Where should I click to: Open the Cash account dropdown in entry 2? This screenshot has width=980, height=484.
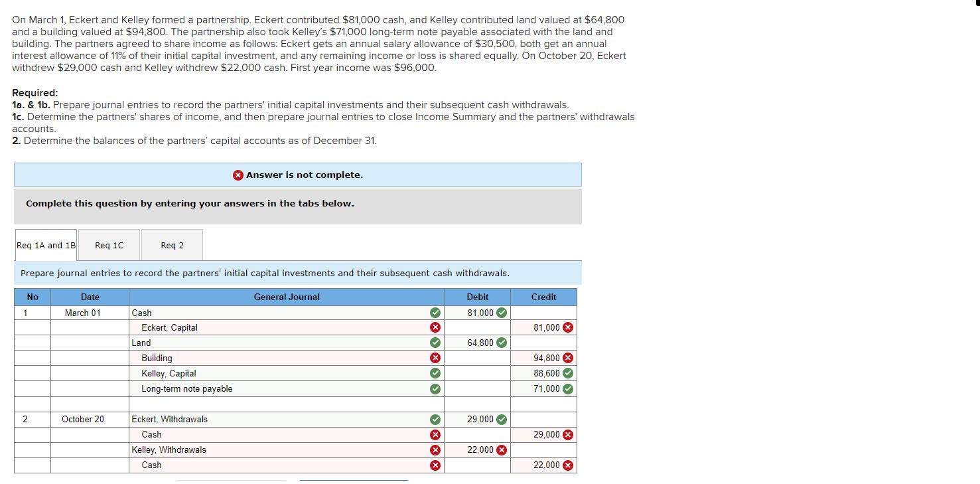279,434
